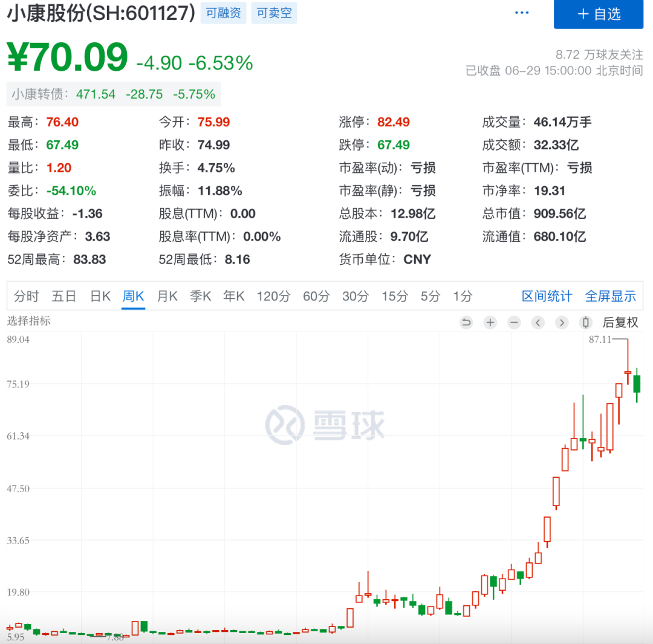Image resolution: width=653 pixels, height=644 pixels.
Task: Click the candlestick style icon
Action: [585, 322]
